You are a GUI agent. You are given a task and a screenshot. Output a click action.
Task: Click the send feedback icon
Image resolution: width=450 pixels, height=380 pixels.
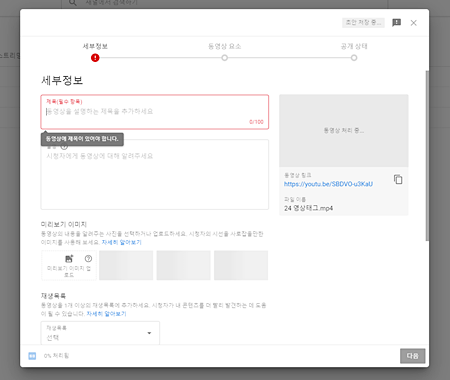396,23
